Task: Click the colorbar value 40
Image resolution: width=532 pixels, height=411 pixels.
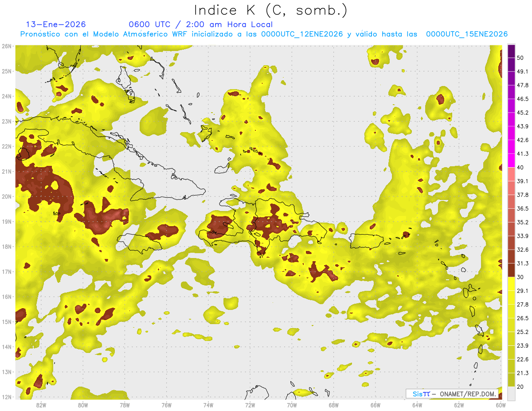Action: click(521, 167)
